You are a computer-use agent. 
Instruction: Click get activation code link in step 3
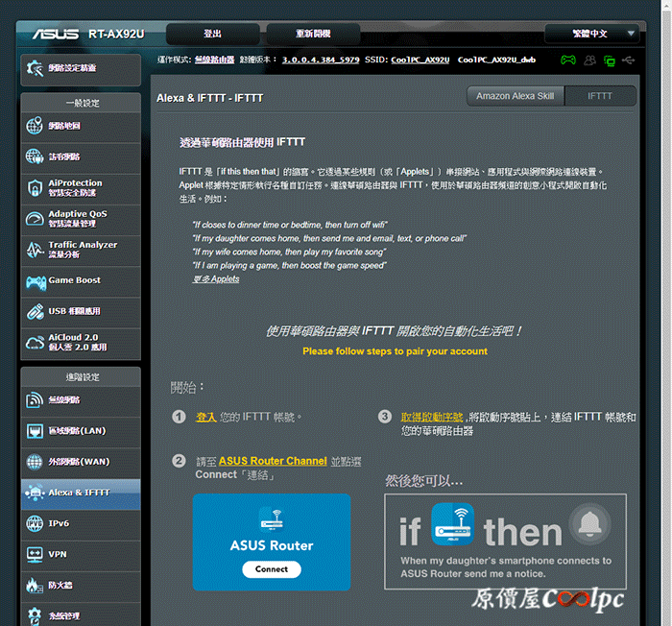(x=432, y=417)
